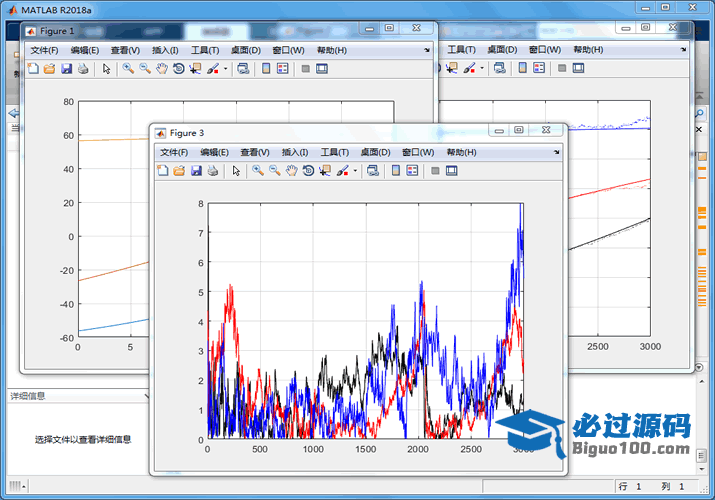Enable Data Cursor tool in Figure 3
The height and width of the screenshot is (500, 715).
(x=325, y=171)
